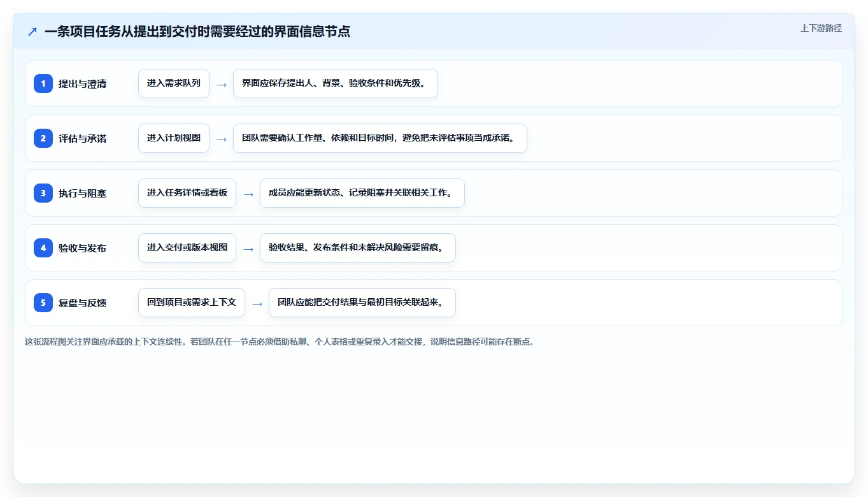This screenshot has height=497, width=868.
Task: Click the 上下游路径 label
Action: tap(821, 28)
